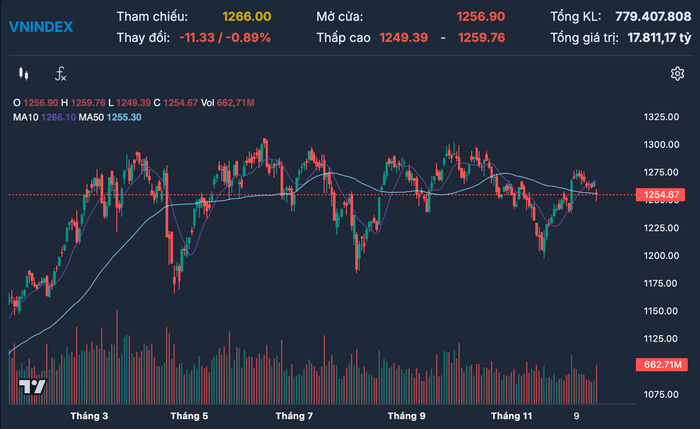The image size is (700, 429).
Task: Click the TradingView logo on chart
Action: (32, 387)
